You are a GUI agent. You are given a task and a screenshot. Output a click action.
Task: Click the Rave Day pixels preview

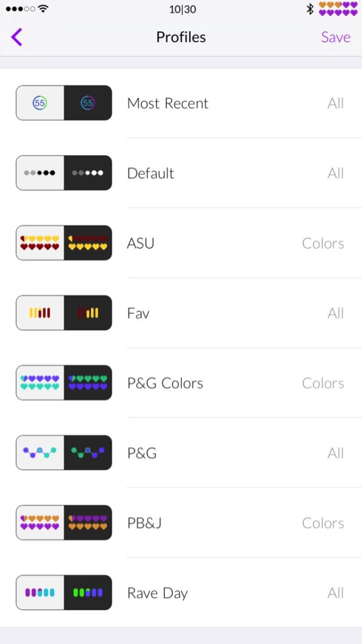[63, 592]
